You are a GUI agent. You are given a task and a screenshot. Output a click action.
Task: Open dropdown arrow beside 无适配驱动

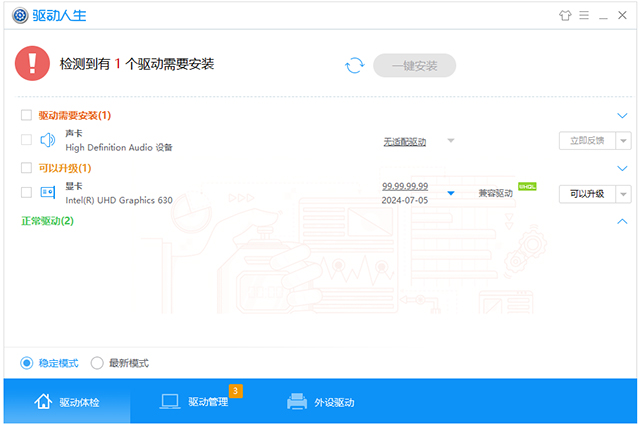tap(451, 140)
